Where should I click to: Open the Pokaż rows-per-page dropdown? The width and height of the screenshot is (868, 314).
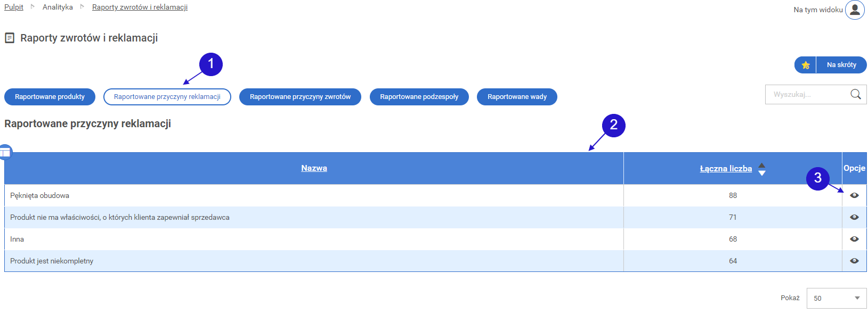[x=836, y=298]
